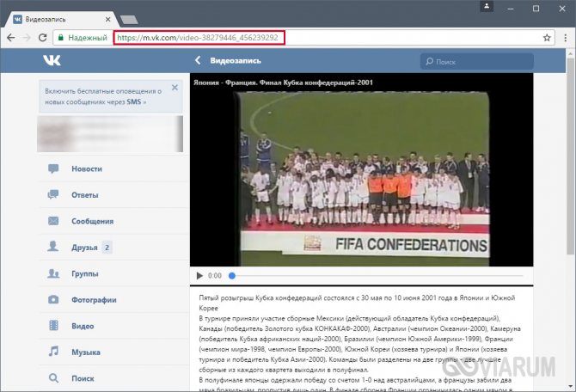This screenshot has height=392, width=576.
Task: Click the Сообщения envelope icon
Action: click(x=53, y=221)
